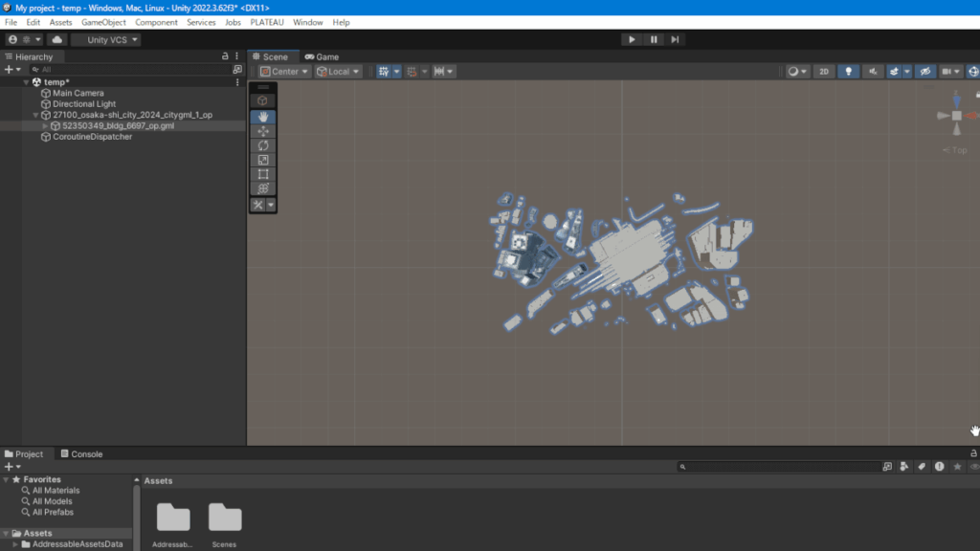Click the Pause button
980x551 pixels.
(654, 39)
